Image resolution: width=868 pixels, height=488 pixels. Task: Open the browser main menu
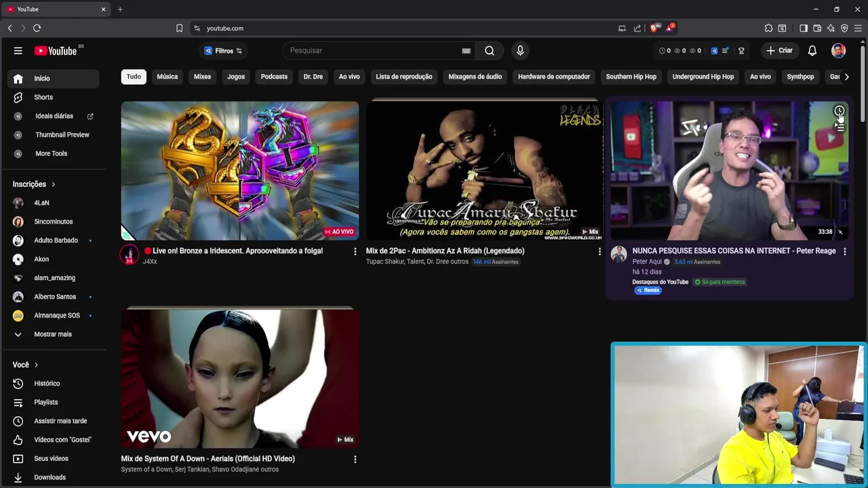pos(858,28)
